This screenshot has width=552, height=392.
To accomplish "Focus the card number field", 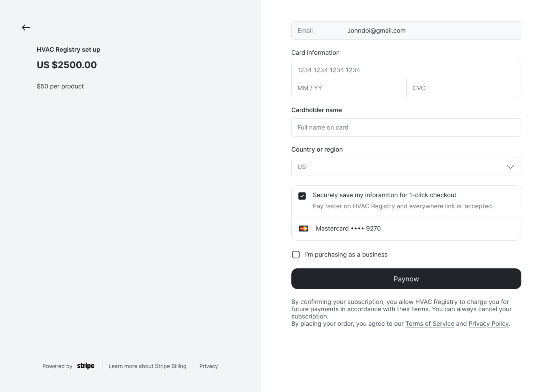I will [406, 70].
